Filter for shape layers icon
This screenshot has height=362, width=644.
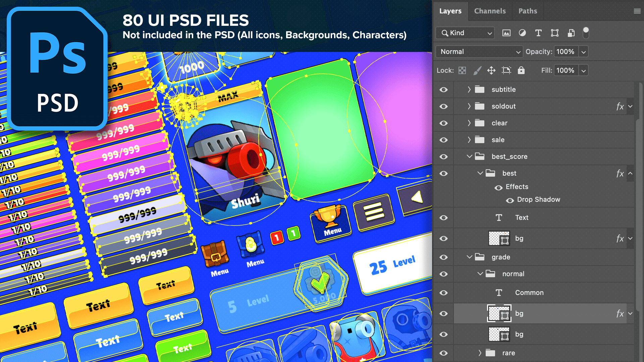pos(554,33)
